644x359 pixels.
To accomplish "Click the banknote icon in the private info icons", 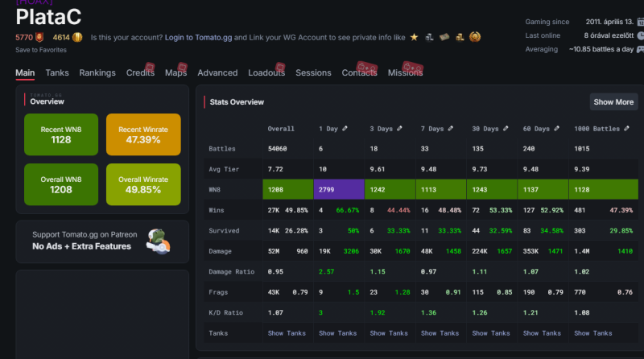I will tap(444, 37).
